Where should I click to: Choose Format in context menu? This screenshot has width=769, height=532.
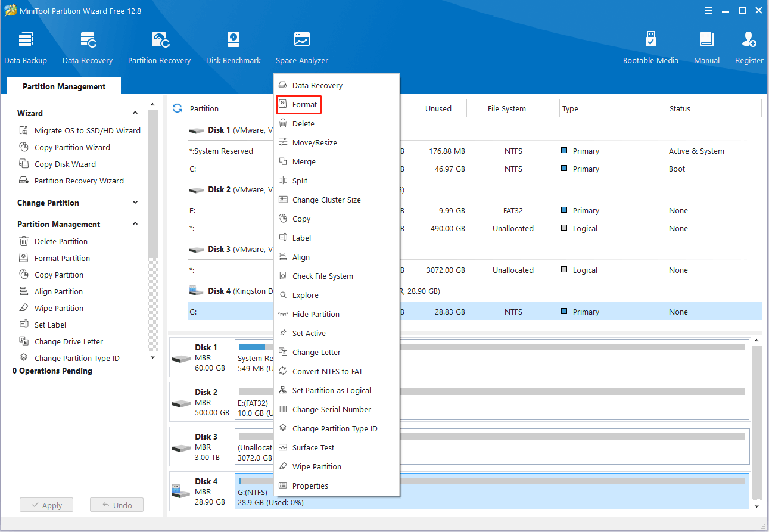pyautogui.click(x=336, y=105)
